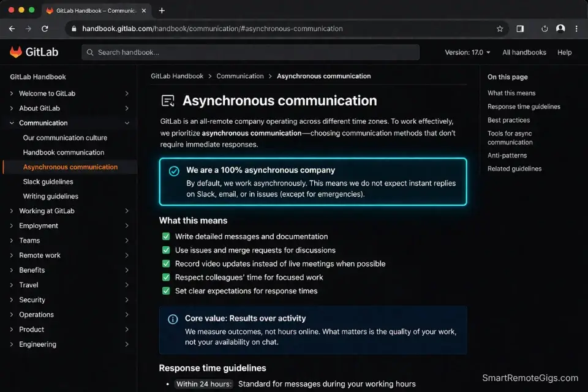Click into the Search handbook field

point(251,53)
